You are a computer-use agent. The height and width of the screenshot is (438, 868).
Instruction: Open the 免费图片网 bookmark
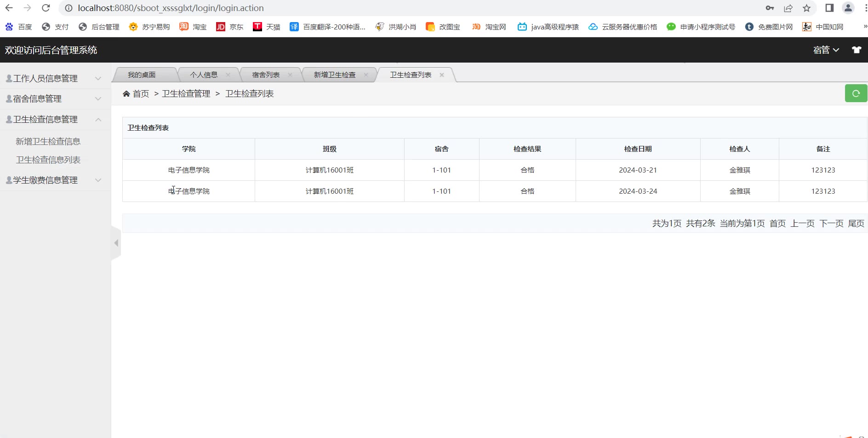coord(769,27)
